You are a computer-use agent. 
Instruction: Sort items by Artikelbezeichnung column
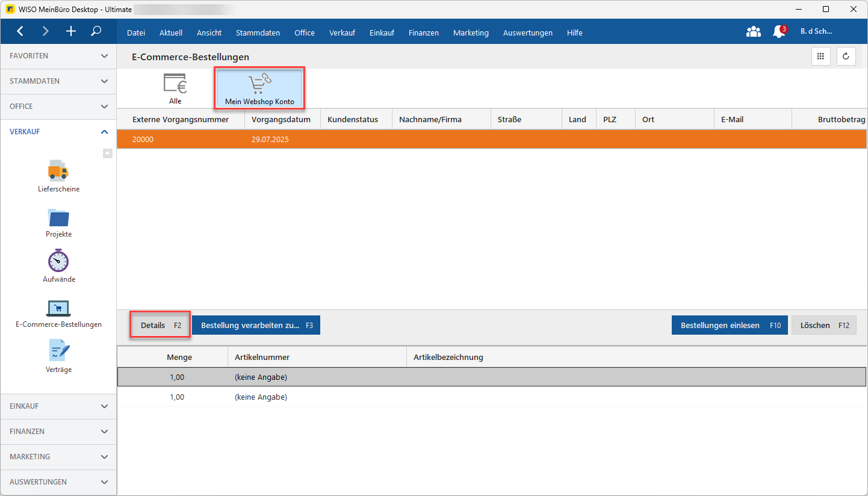click(x=637, y=357)
